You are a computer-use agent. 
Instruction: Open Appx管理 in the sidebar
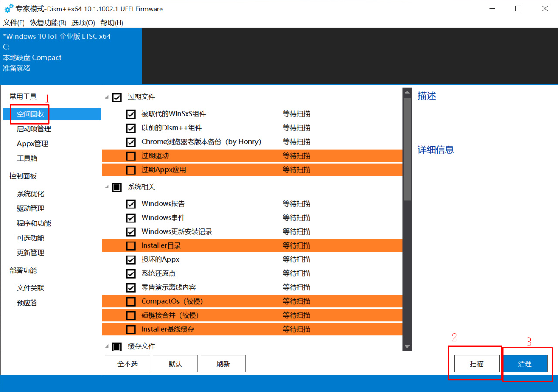click(32, 144)
